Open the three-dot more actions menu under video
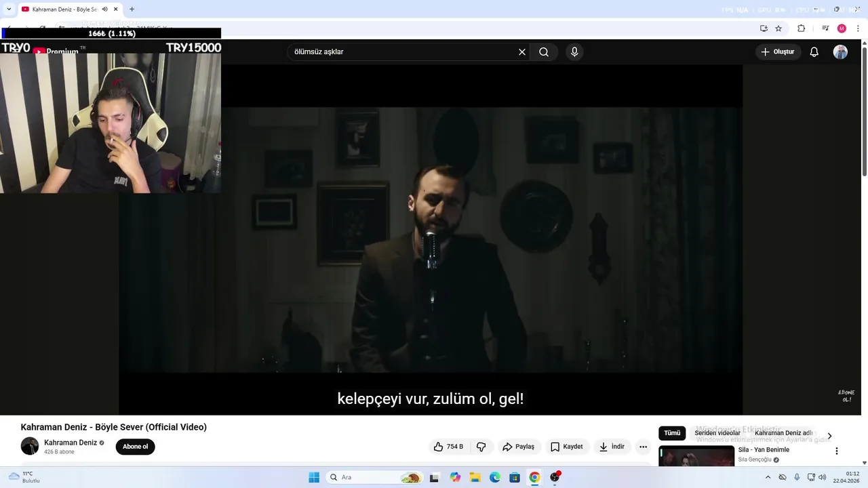 point(643,447)
